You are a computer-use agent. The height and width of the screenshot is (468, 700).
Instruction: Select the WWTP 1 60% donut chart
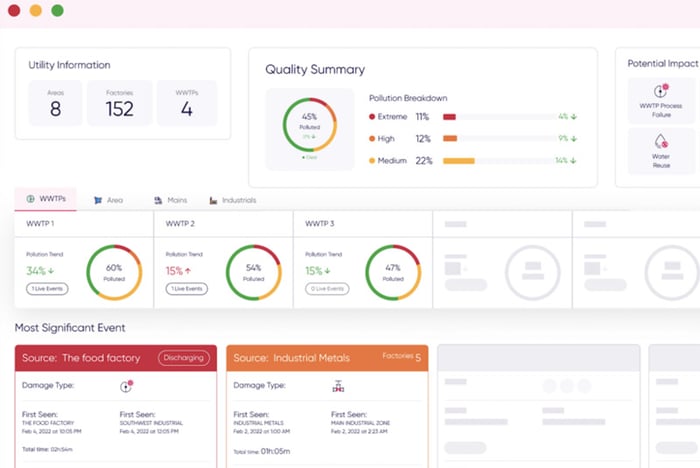point(114,272)
